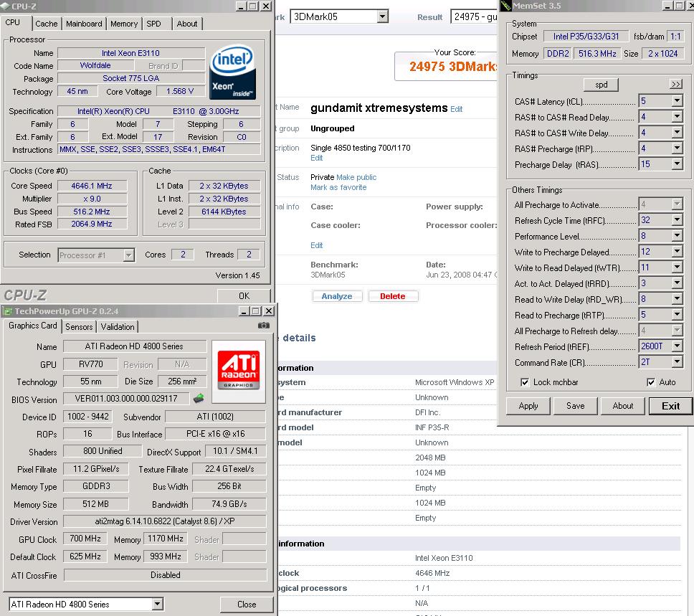The height and width of the screenshot is (616, 694).
Task: Click the MemSet memory frequency 516.3 MHz
Action: pyautogui.click(x=597, y=54)
